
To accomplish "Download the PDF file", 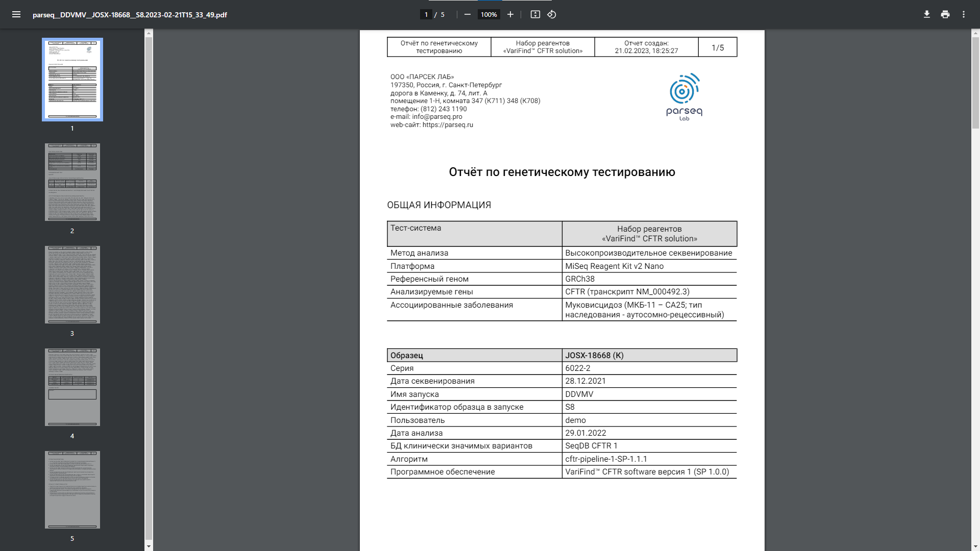I will click(x=927, y=15).
